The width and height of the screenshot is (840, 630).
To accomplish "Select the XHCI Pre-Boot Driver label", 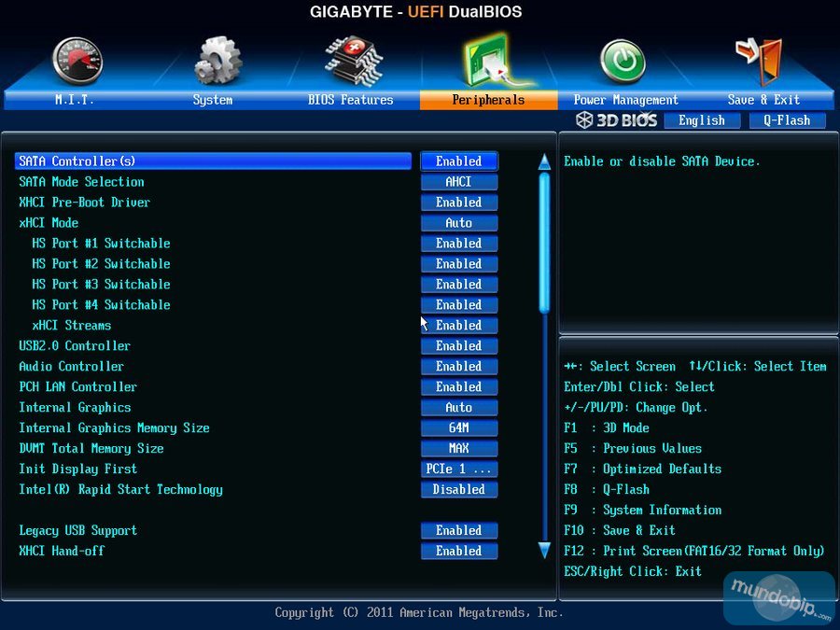I will point(85,203).
